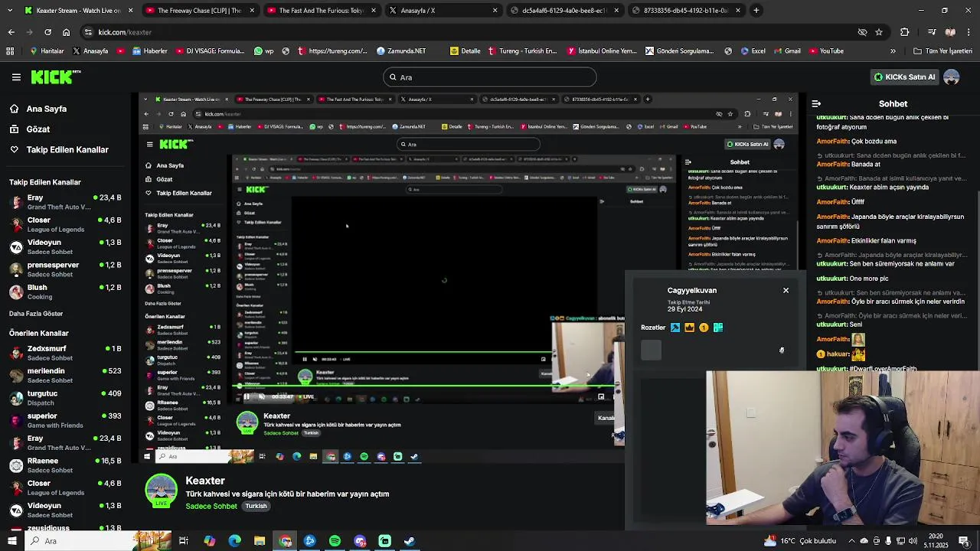Screen dimensions: 980x551
Task: Click Cagyyelkuvan's cyan gift badge
Action: point(718,328)
